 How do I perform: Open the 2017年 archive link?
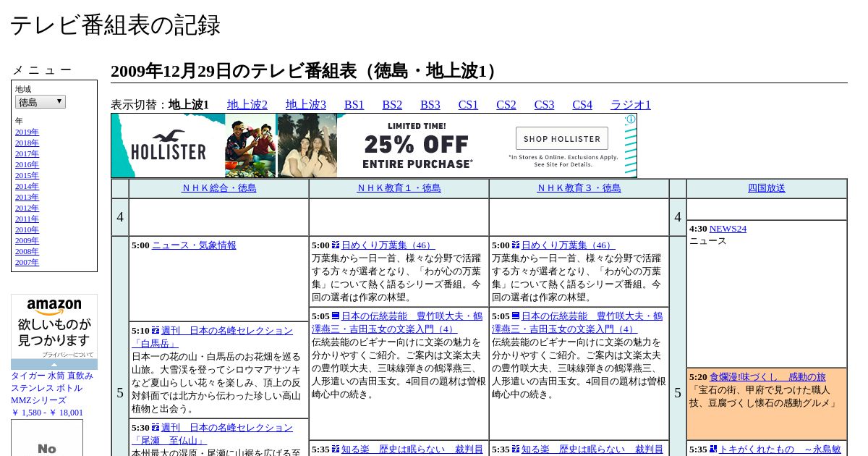[x=27, y=154]
